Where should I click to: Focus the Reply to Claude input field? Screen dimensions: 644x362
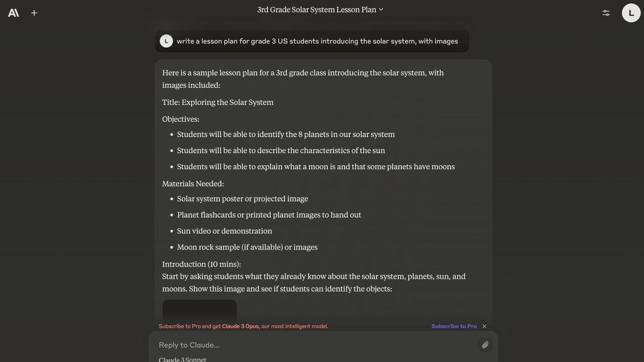tap(311, 345)
